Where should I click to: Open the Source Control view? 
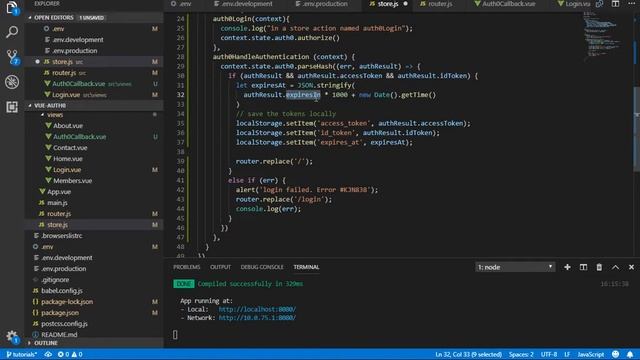pos(12,57)
